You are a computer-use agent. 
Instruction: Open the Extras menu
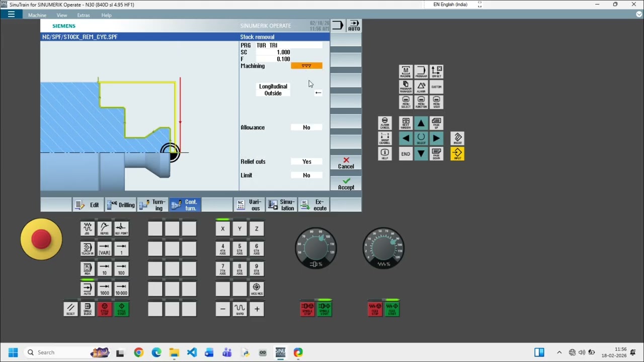(84, 15)
